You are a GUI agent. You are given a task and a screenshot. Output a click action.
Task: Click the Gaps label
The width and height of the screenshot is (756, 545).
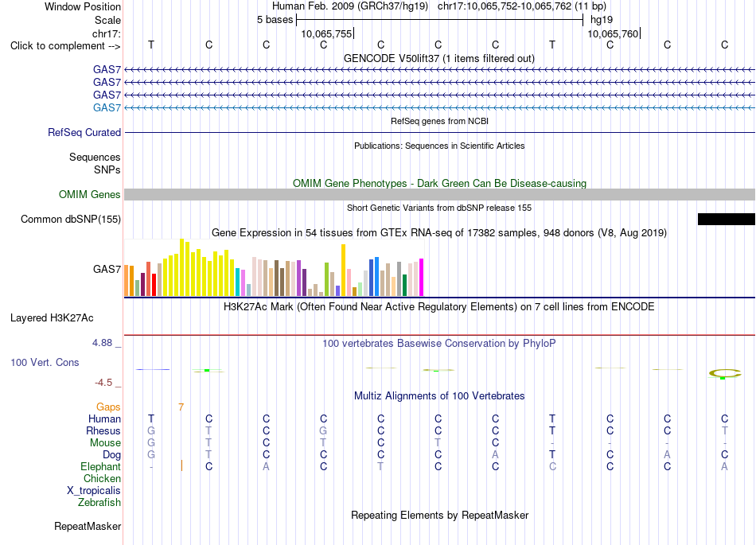tap(108, 407)
